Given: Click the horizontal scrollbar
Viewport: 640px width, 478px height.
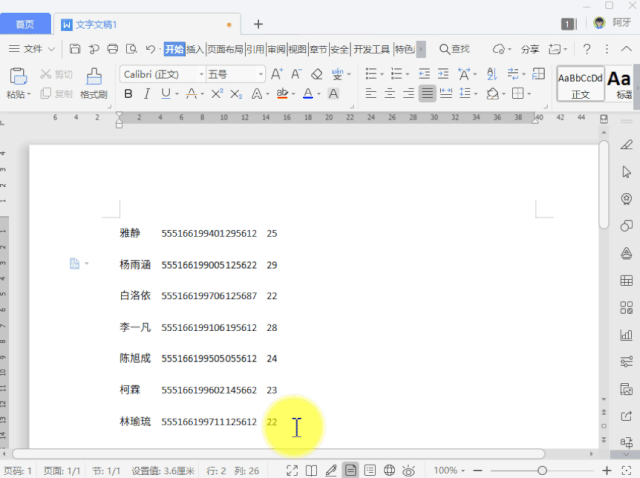Looking at the screenshot, I should pos(278,454).
